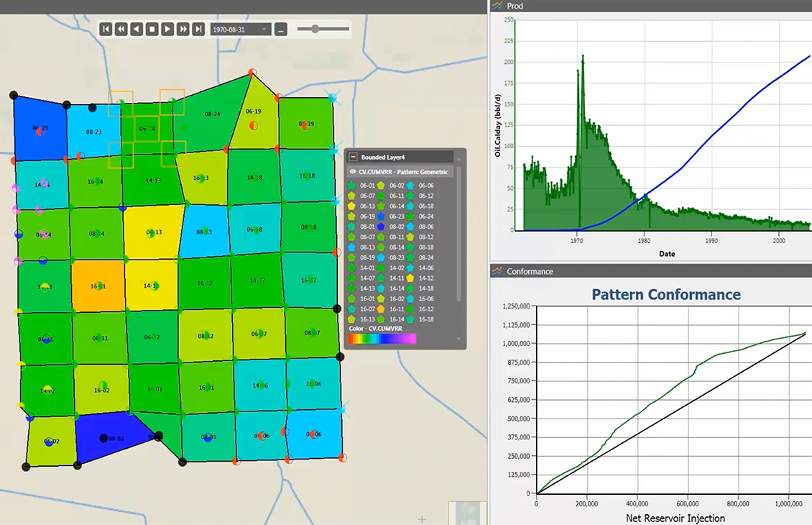Image resolution: width=812 pixels, height=525 pixels.
Task: Click the legend scroll down arrow
Action: [x=458, y=339]
